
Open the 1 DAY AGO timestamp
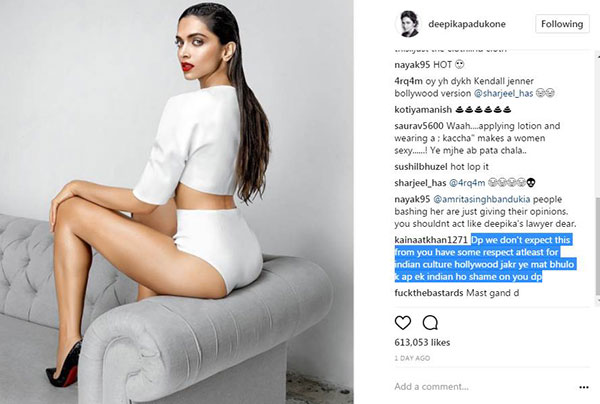point(412,358)
